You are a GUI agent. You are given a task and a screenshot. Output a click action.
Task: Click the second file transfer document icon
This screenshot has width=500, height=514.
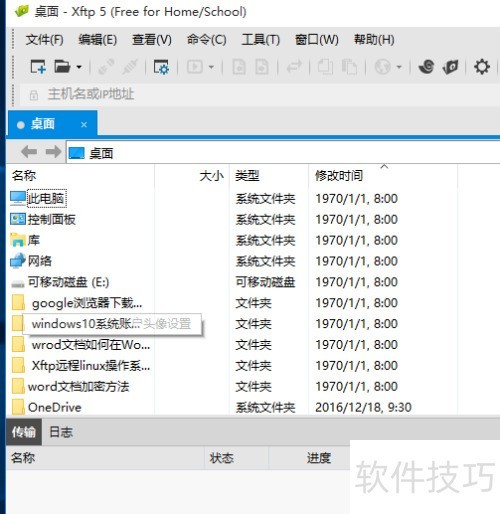(262, 67)
